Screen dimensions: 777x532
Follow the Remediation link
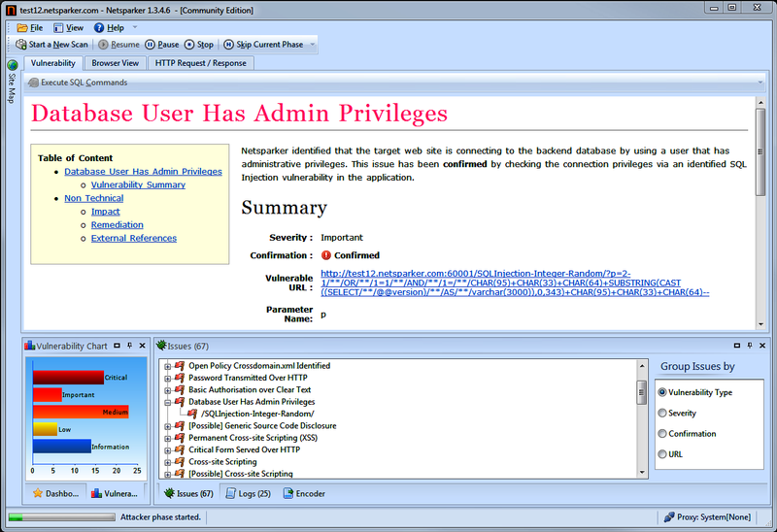[x=117, y=225]
